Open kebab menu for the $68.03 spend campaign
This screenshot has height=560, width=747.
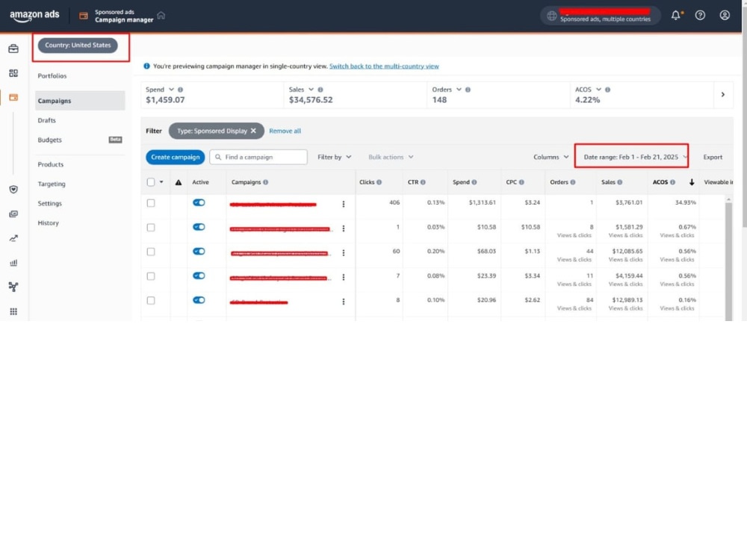pos(344,253)
